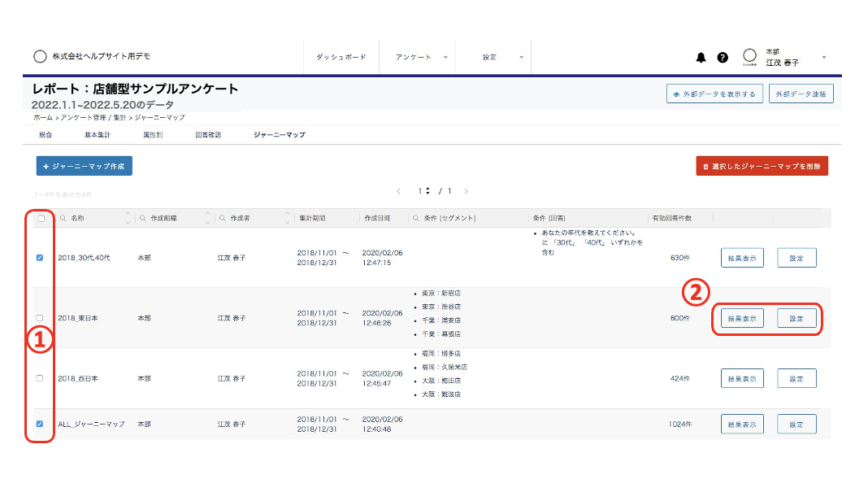Click 結果表示 for the 2018_30代40代 row
This screenshot has height=501, width=868.
(x=742, y=258)
